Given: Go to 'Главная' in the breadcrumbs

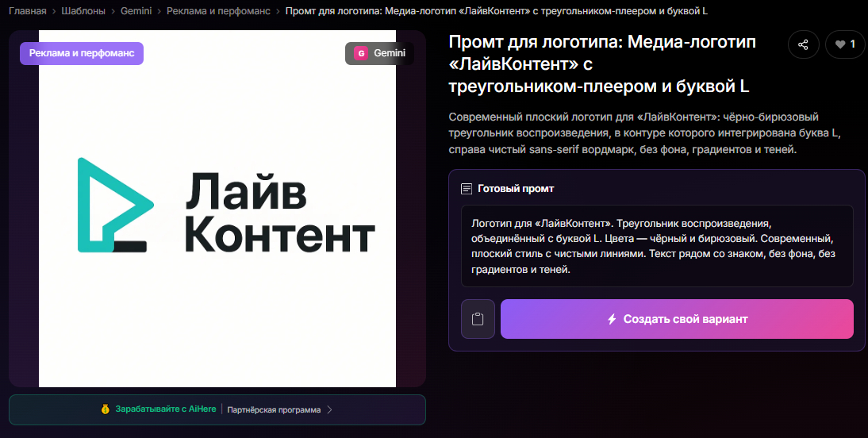Looking at the screenshot, I should [28, 11].
